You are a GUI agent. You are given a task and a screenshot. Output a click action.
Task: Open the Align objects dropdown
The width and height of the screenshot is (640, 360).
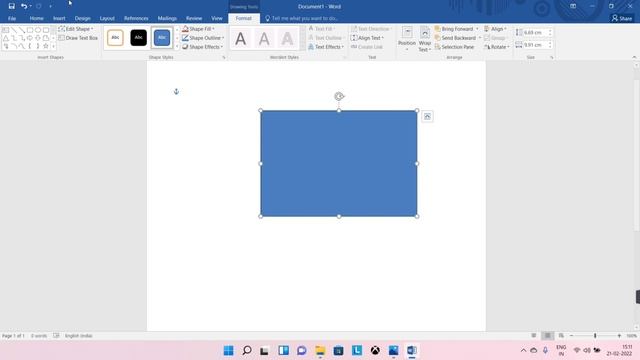pyautogui.click(x=495, y=29)
